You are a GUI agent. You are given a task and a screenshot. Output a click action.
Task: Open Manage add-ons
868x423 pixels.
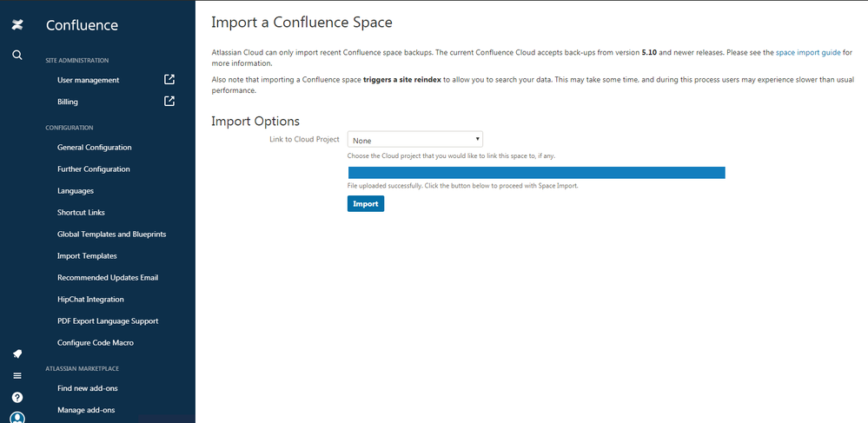(x=86, y=410)
